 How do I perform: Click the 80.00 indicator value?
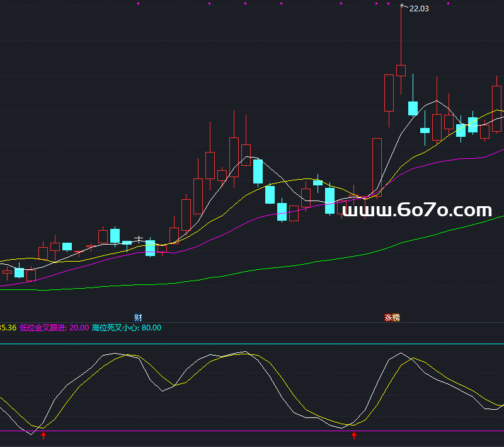151,328
